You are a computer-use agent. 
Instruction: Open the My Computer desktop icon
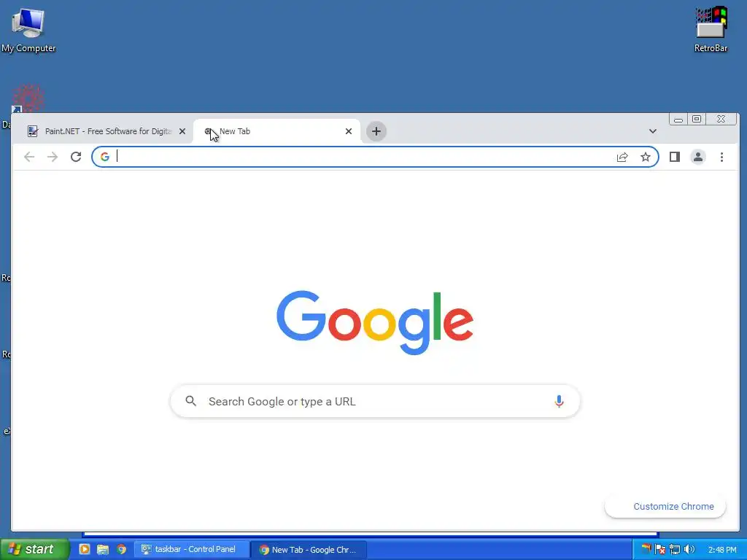click(x=28, y=29)
